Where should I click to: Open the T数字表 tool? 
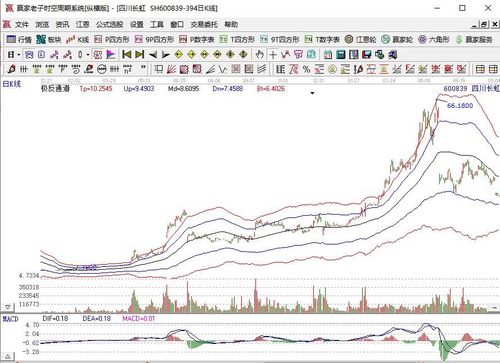(322, 39)
